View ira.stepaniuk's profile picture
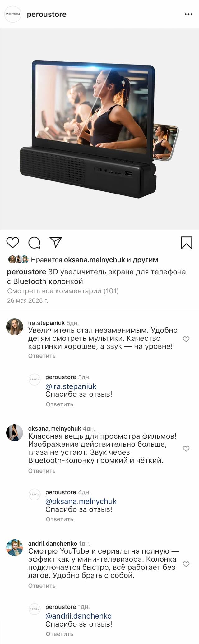 pos(15,327)
